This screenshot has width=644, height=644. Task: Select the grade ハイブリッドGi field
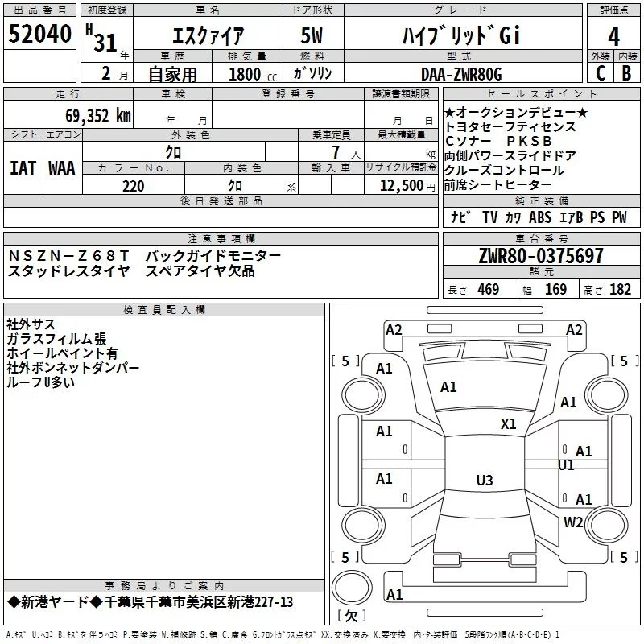[460, 36]
